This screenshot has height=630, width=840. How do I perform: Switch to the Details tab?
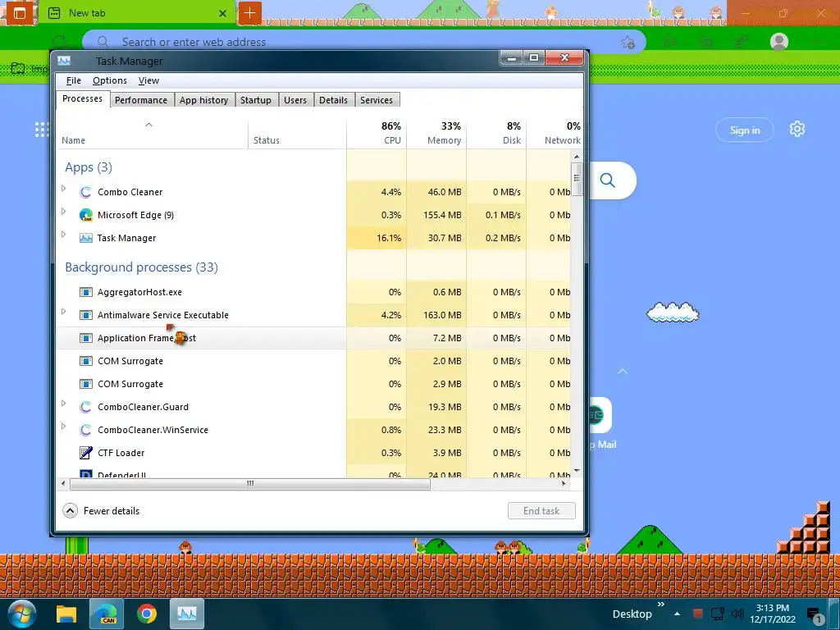(333, 100)
